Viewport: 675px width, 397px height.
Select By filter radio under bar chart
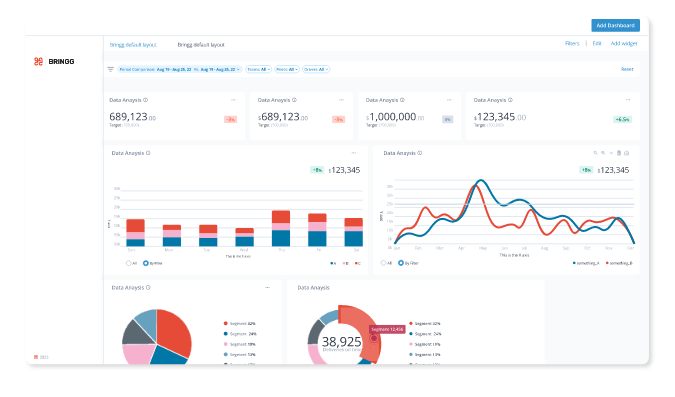pos(146,263)
